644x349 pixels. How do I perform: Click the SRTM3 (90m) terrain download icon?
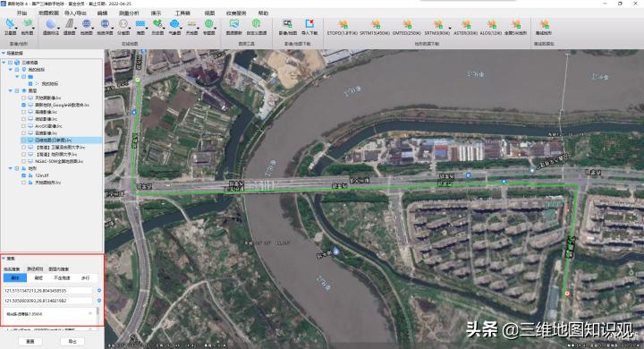pos(437,24)
